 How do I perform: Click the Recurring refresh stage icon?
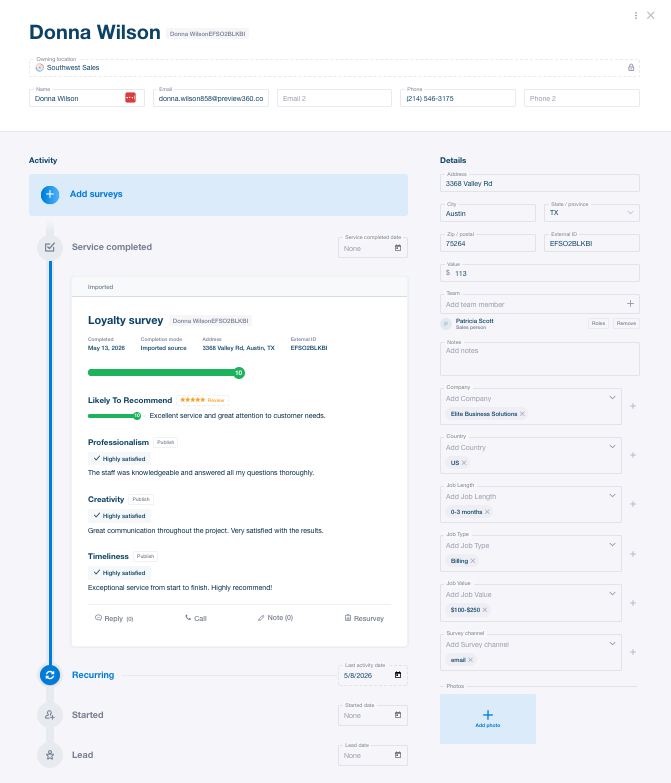tap(50, 675)
